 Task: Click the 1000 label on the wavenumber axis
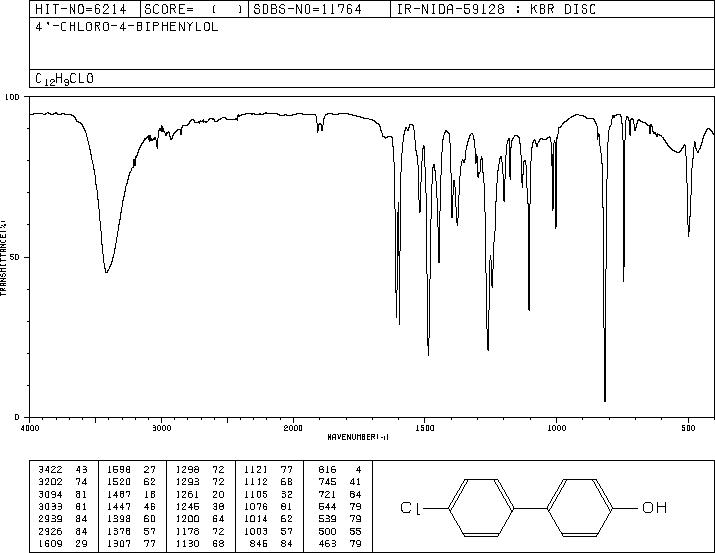pyautogui.click(x=556, y=428)
